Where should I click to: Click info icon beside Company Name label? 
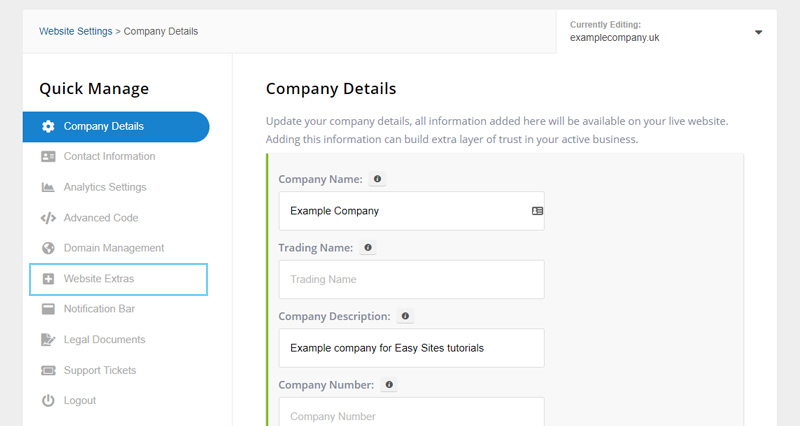(377, 179)
